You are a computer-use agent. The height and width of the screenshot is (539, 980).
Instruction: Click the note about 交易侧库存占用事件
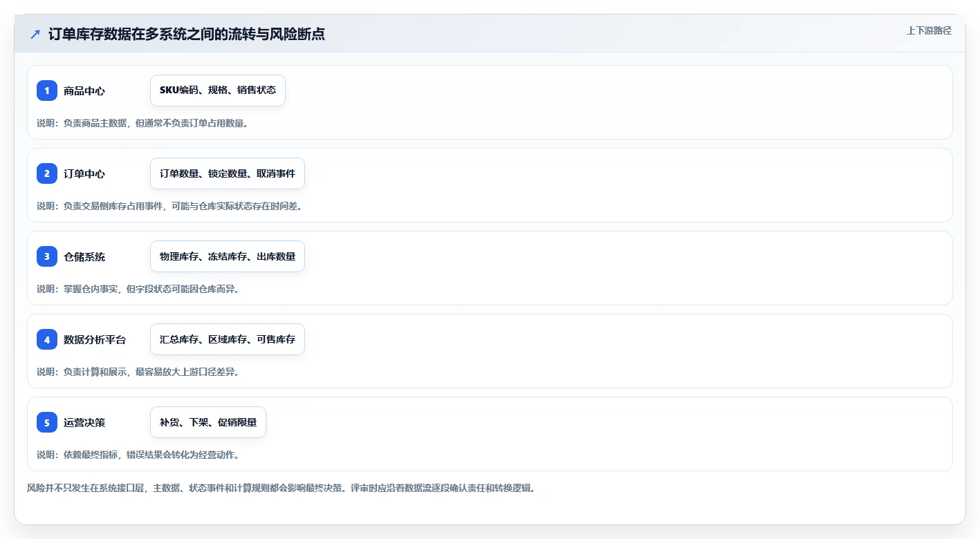click(169, 206)
